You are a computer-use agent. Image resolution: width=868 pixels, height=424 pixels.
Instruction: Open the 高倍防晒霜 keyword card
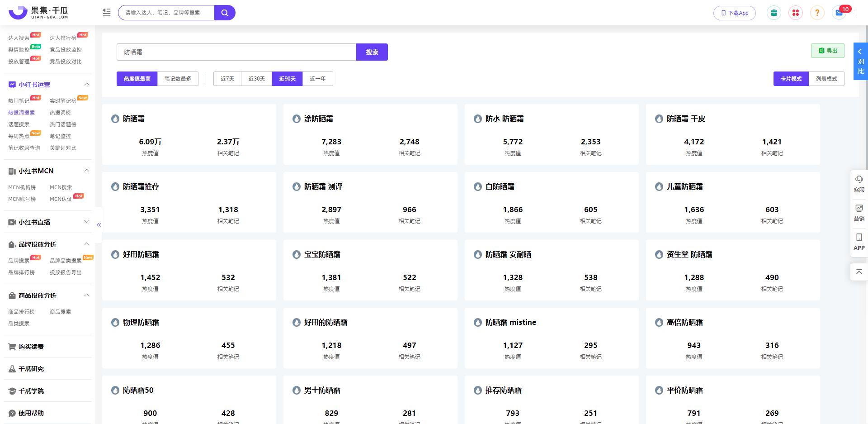(733, 338)
